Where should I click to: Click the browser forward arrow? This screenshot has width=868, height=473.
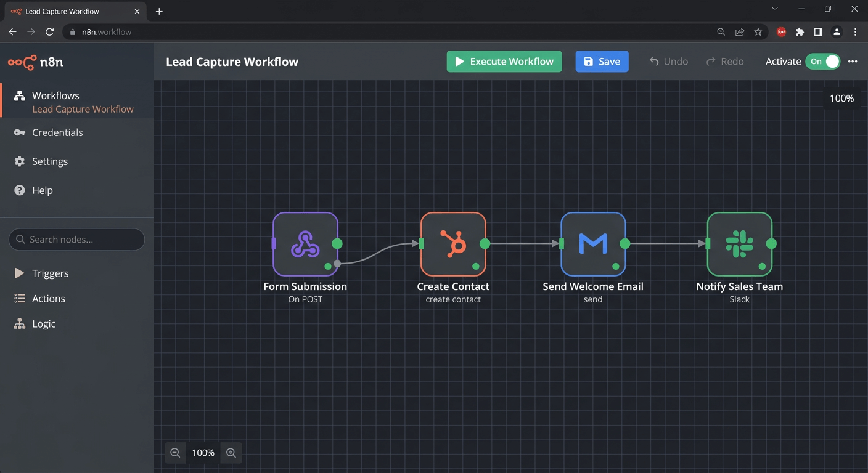31,32
